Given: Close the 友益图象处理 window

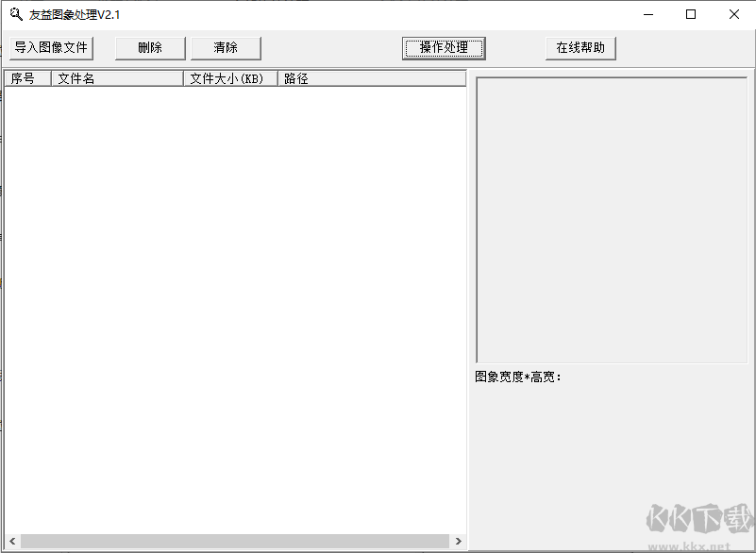Looking at the screenshot, I should (734, 14).
